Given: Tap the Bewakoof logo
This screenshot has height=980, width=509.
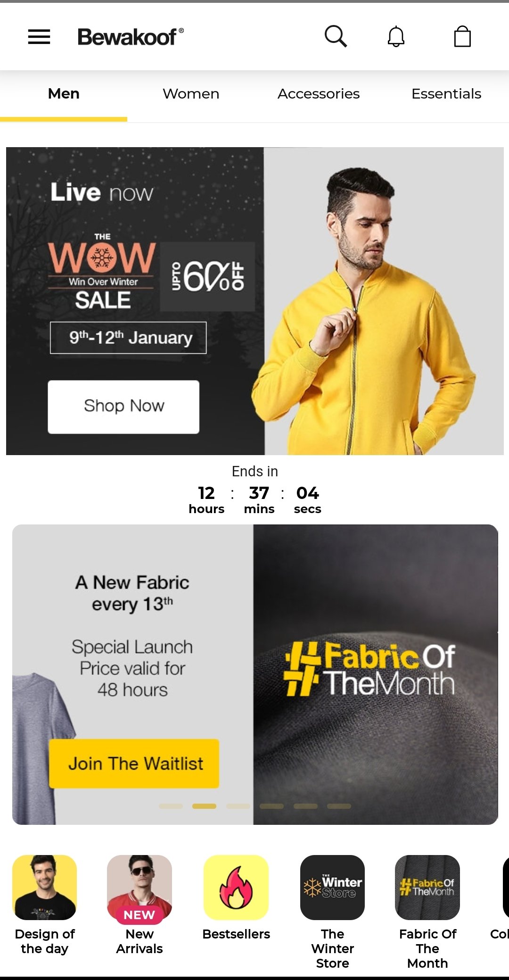Looking at the screenshot, I should pyautogui.click(x=131, y=37).
